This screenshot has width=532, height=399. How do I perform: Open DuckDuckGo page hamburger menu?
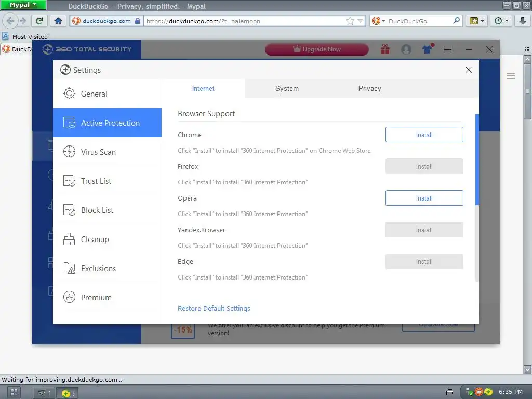point(511,76)
